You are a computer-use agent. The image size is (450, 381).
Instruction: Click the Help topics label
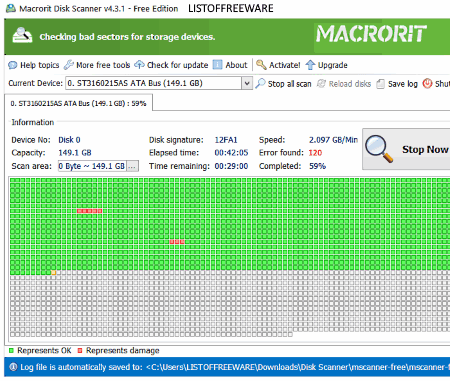click(40, 65)
